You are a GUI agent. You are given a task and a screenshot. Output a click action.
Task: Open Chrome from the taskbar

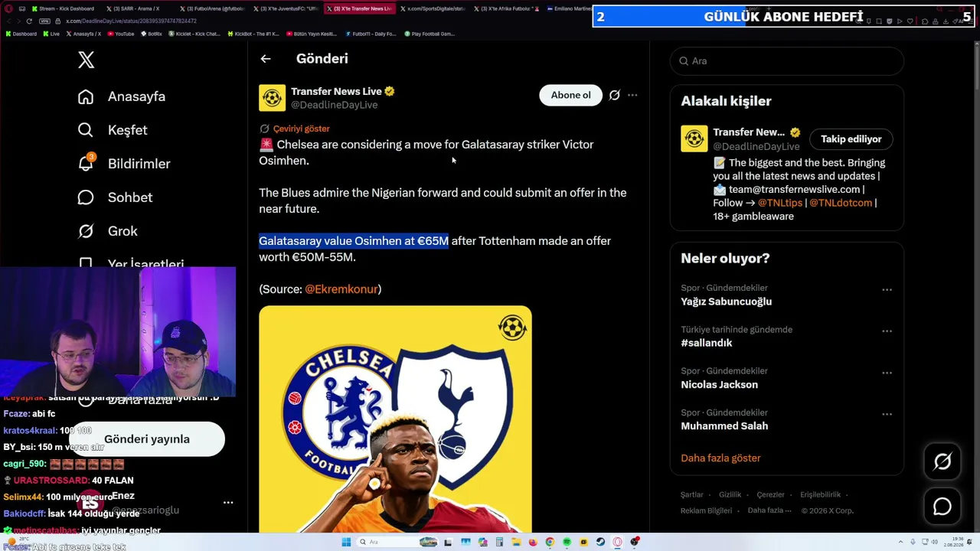550,542
